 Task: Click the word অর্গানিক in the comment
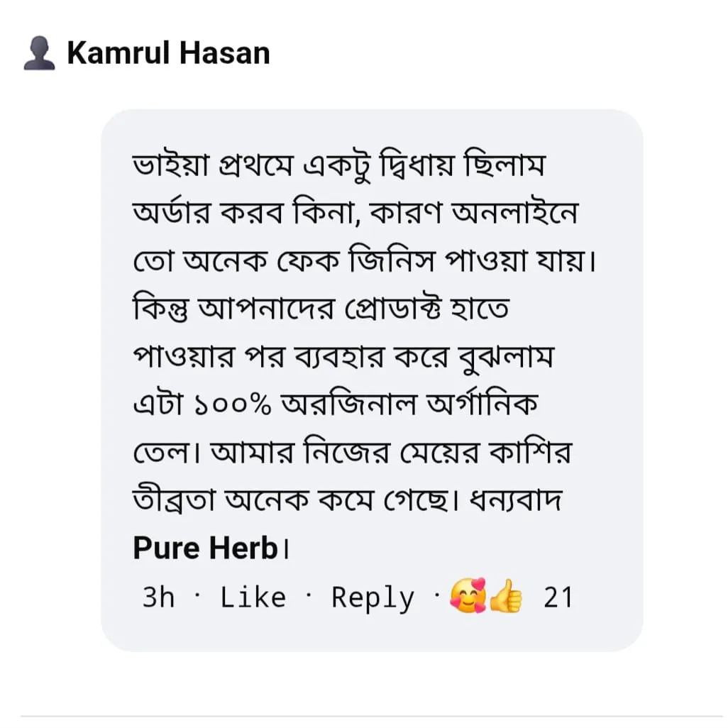coord(482,404)
